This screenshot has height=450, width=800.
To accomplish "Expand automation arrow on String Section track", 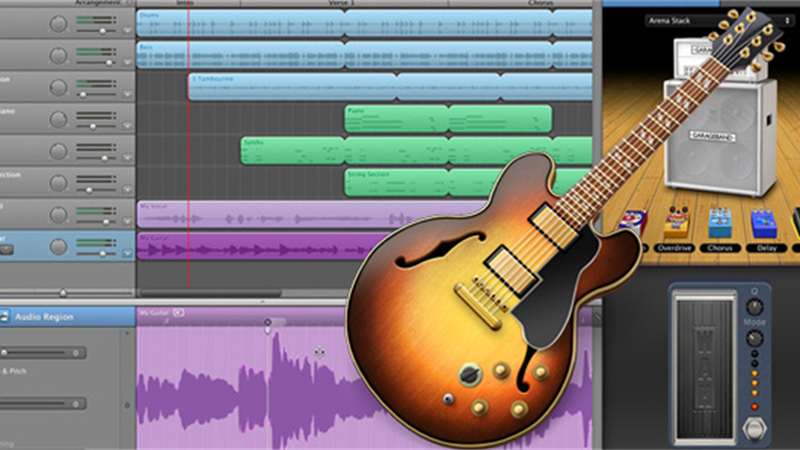I will click(x=127, y=189).
